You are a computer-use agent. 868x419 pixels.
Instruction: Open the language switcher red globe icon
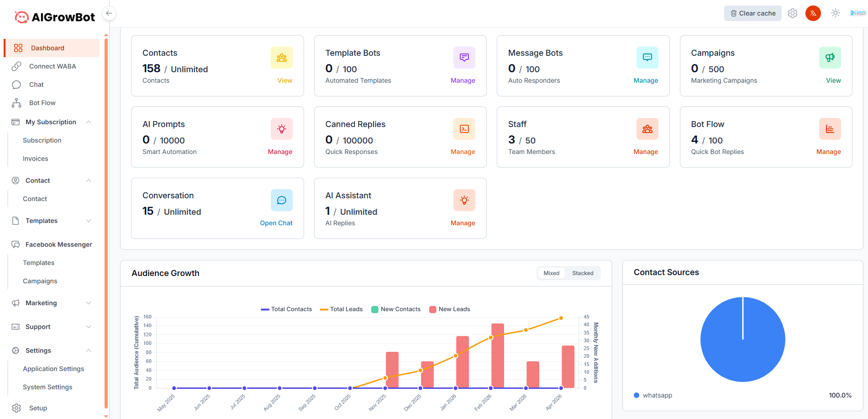tap(813, 13)
